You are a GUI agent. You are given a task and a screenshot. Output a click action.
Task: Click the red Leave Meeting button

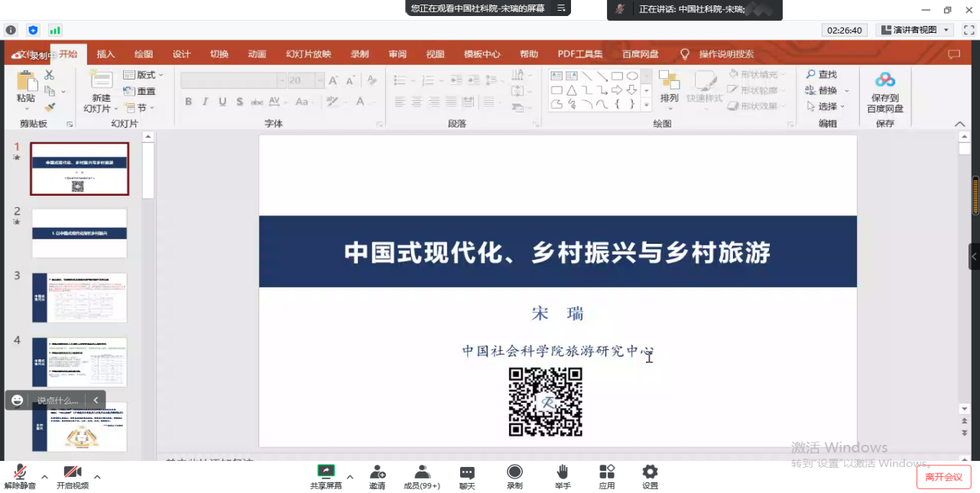943,477
